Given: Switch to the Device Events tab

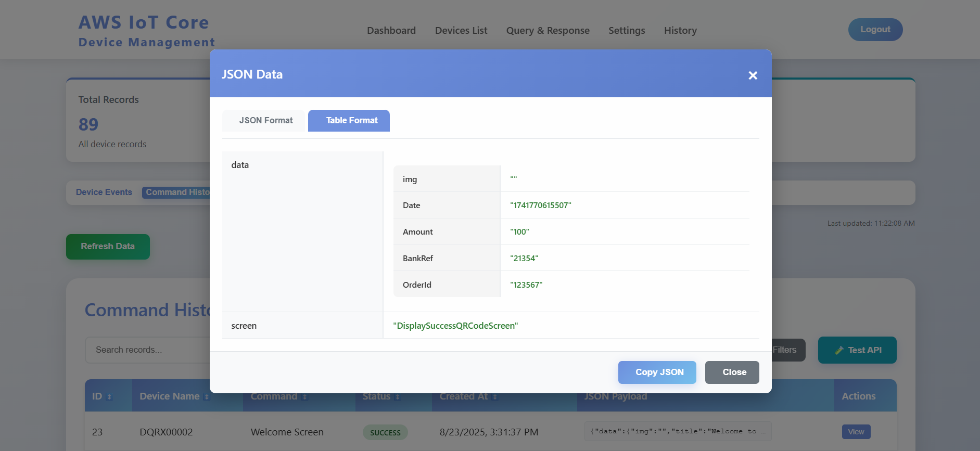Looking at the screenshot, I should click(104, 192).
